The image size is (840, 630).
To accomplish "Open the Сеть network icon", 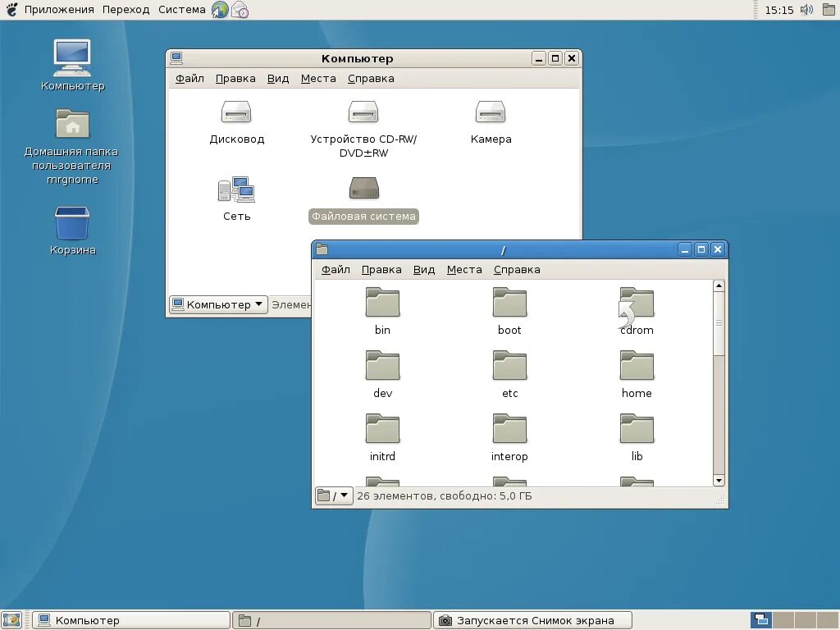I will click(x=236, y=189).
